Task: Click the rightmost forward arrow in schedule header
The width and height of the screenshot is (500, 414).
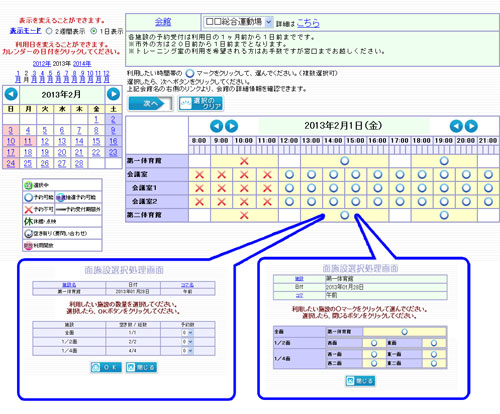Action: pyautogui.click(x=471, y=126)
